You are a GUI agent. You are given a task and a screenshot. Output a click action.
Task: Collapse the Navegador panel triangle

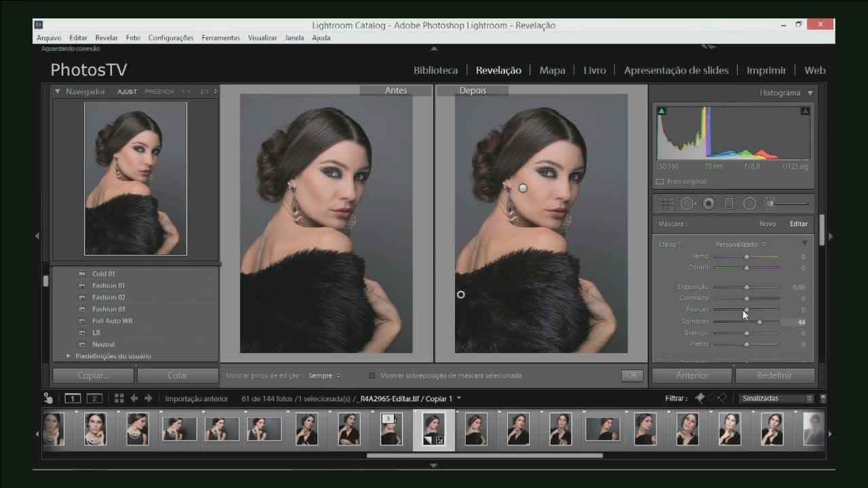click(x=58, y=91)
